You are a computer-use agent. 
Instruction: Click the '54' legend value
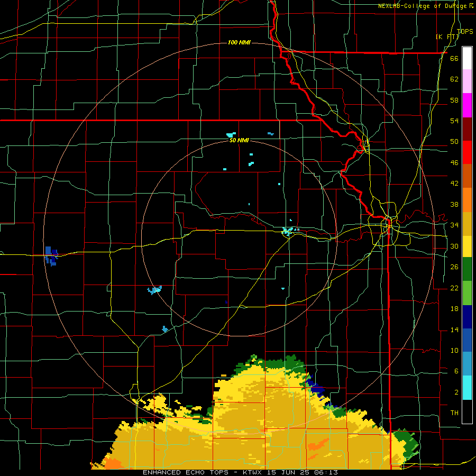coord(454,121)
